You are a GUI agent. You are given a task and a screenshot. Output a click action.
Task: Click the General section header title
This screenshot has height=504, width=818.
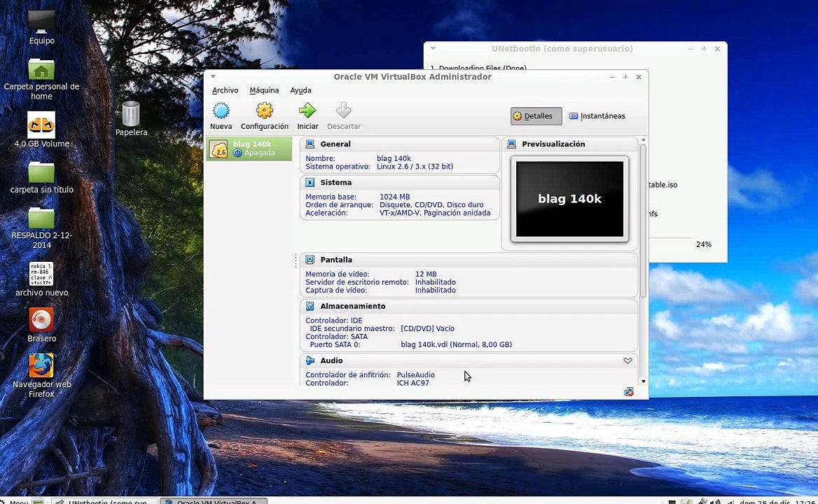[335, 144]
